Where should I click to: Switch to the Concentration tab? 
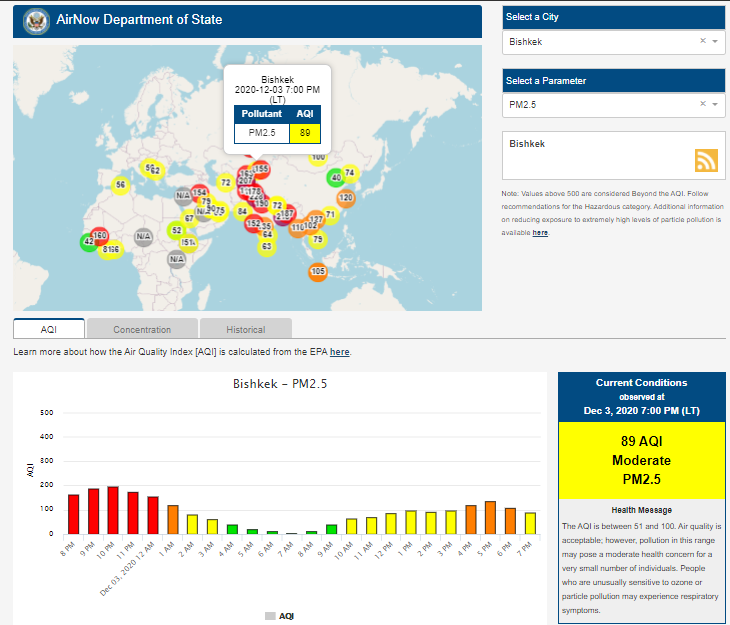point(142,329)
